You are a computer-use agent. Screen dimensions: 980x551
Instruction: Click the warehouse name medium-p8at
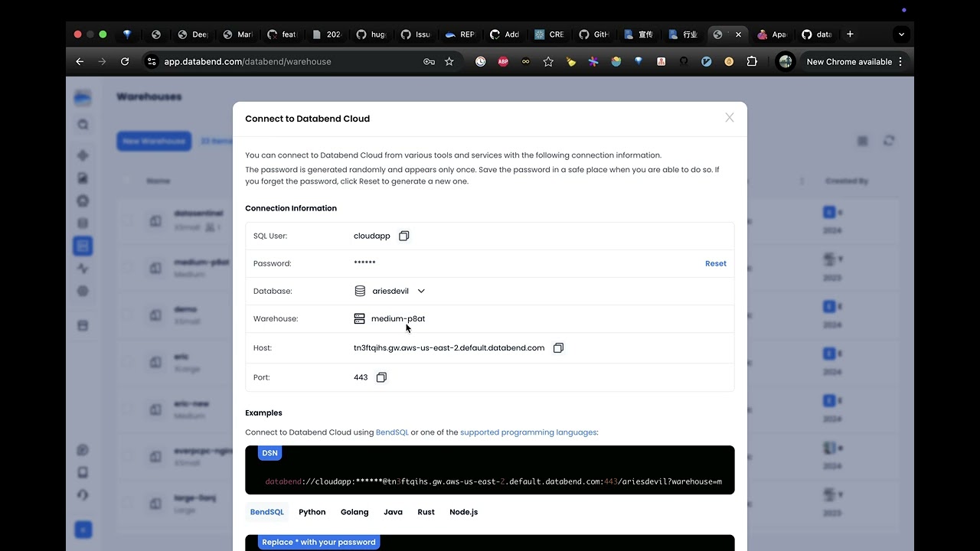[398, 318]
